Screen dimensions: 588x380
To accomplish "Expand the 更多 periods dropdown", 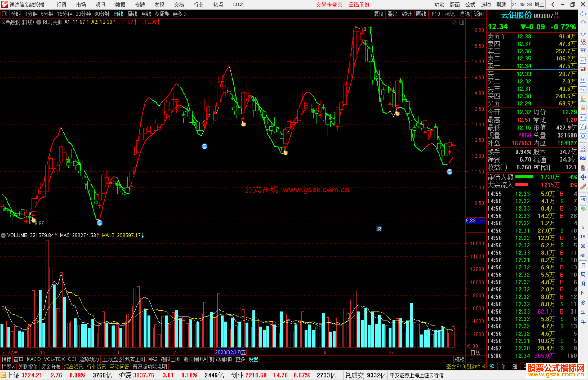I will (179, 14).
